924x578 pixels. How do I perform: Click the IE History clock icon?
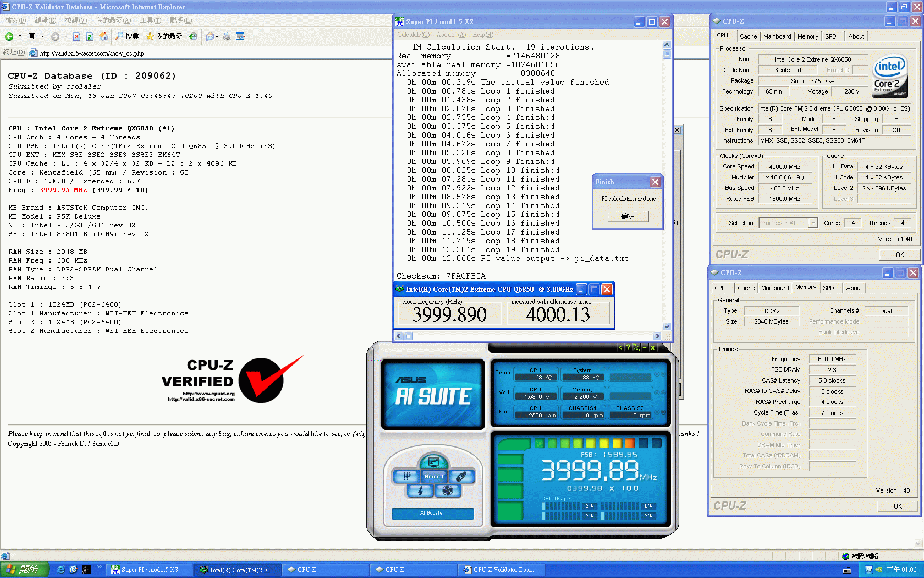pos(193,36)
